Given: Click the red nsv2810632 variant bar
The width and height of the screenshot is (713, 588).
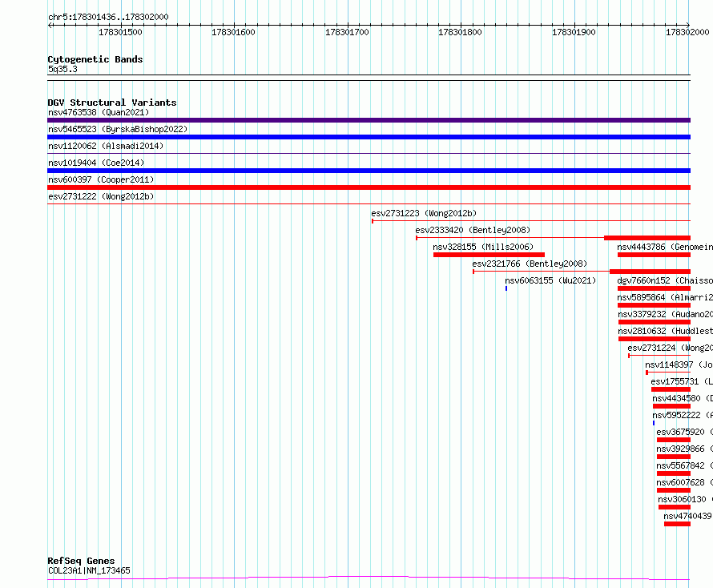Looking at the screenshot, I should pos(655,339).
